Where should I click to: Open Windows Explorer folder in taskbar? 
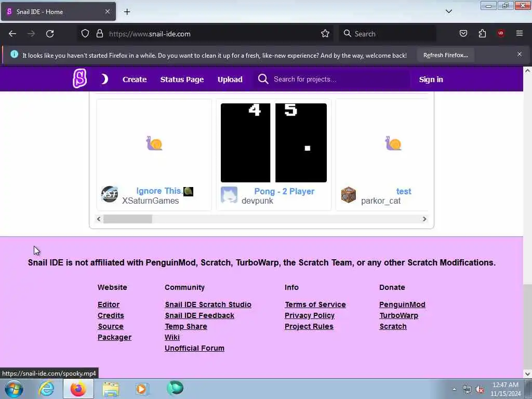[x=111, y=389]
